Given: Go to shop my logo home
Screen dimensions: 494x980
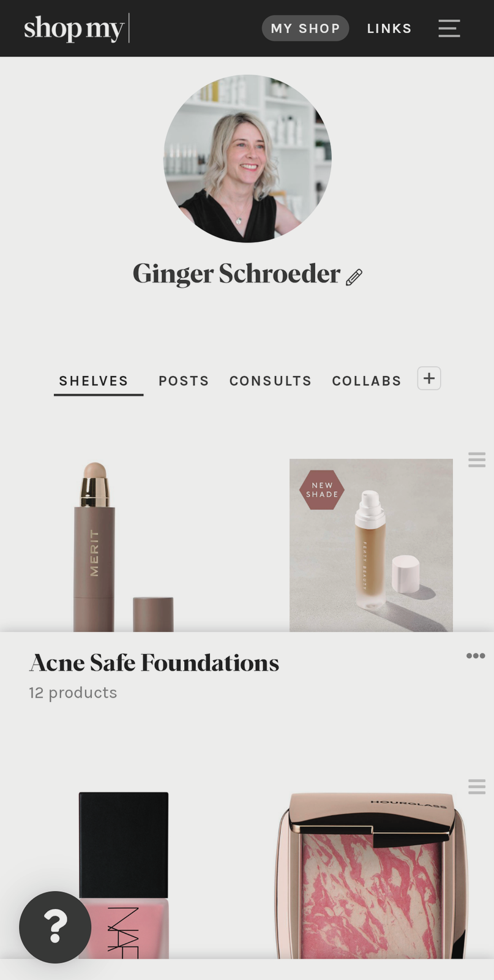Looking at the screenshot, I should (75, 28).
